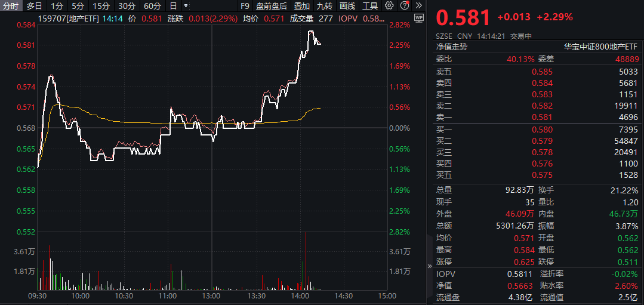This screenshot has width=644, height=305.
Task: Click the 内盘 value 46.73万
Action: tap(624, 214)
